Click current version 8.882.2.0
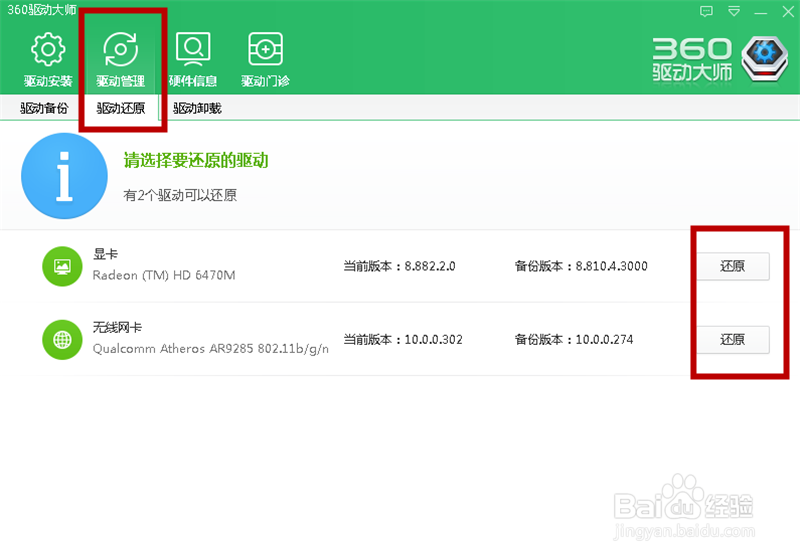800x559 pixels. [x=399, y=266]
